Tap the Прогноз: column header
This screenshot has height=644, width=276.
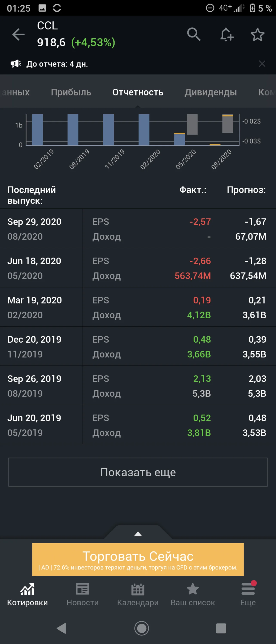[x=246, y=190]
